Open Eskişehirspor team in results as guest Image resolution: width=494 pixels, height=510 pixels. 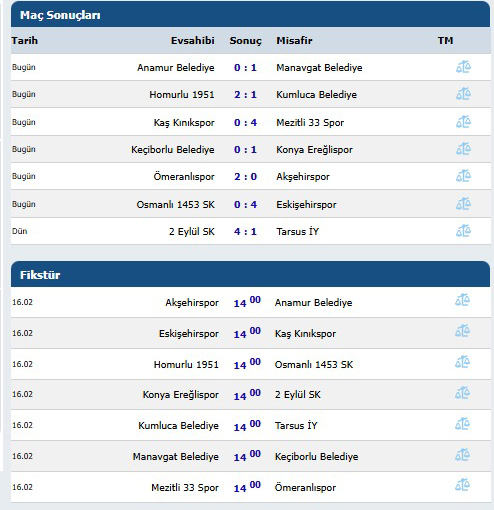tap(306, 204)
